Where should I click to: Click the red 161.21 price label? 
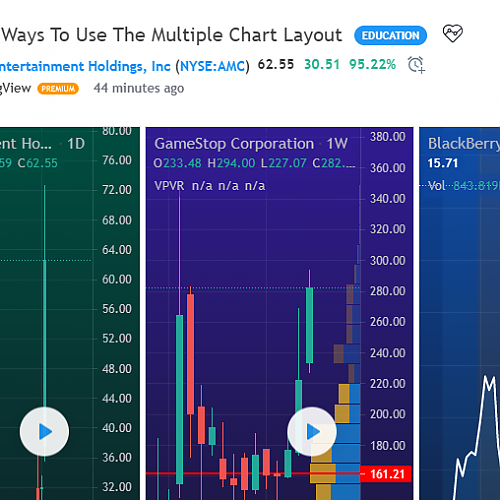click(x=386, y=474)
